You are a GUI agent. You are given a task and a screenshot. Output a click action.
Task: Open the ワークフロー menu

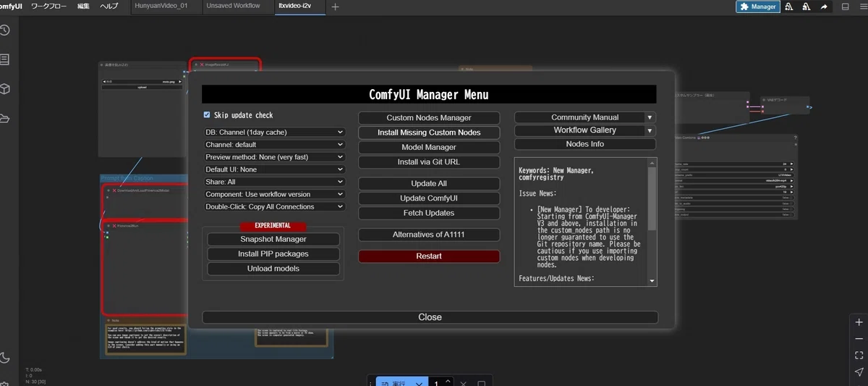tap(49, 6)
